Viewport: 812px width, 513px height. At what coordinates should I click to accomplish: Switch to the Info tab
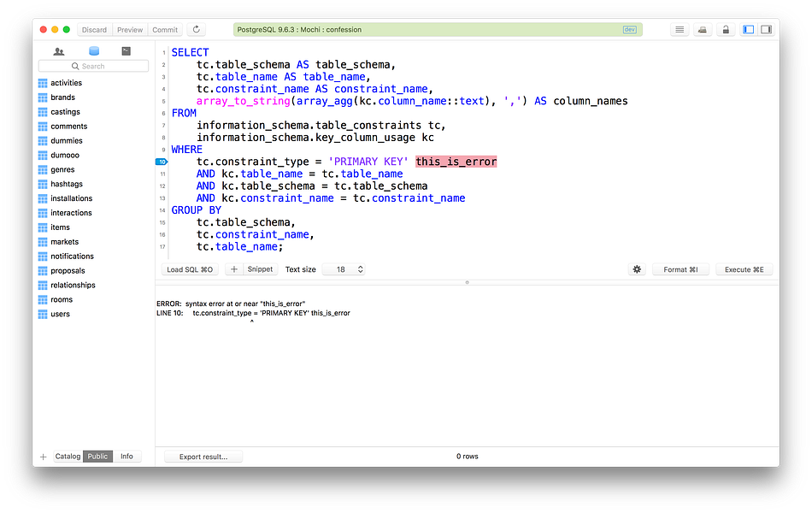pyautogui.click(x=127, y=457)
